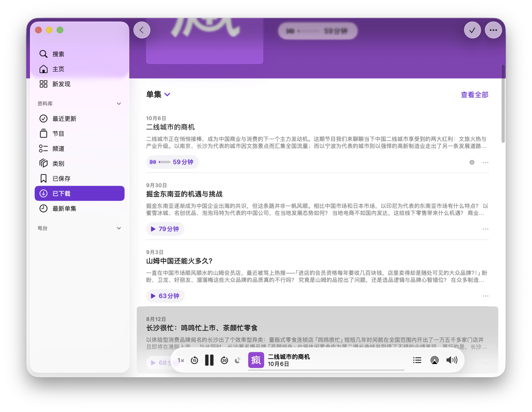Collapse the 资料库 sidebar section
The width and height of the screenshot is (532, 412).
tap(119, 104)
